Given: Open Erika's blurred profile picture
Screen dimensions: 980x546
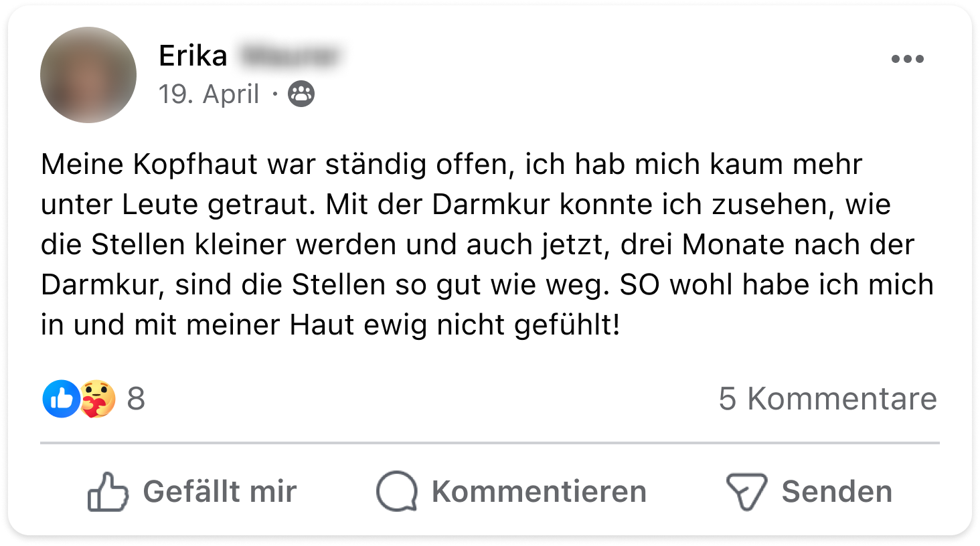Looking at the screenshot, I should tap(88, 75).
